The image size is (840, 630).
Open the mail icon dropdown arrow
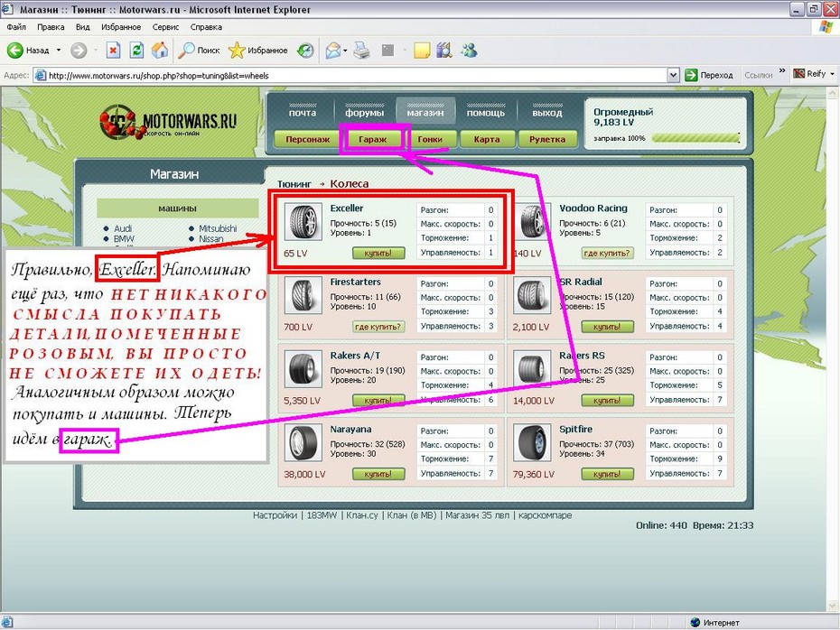345,51
